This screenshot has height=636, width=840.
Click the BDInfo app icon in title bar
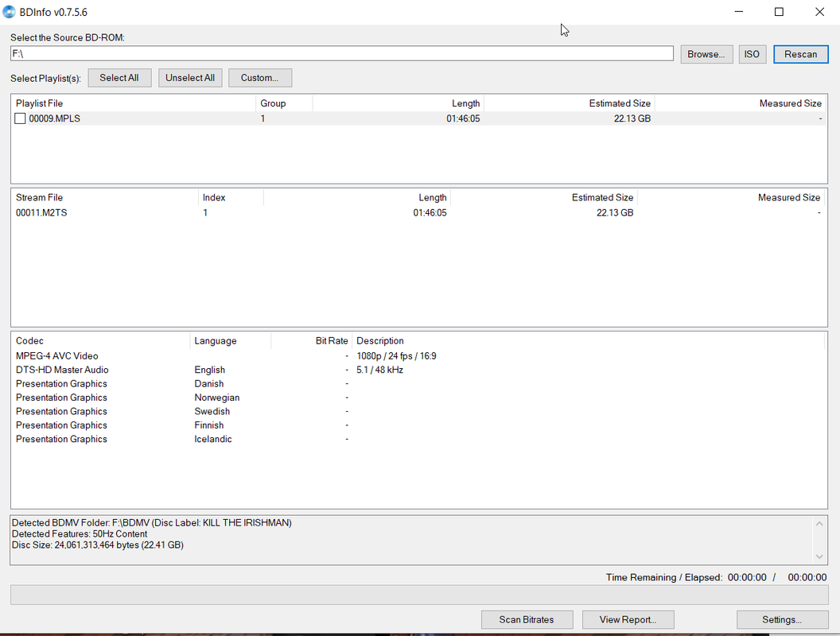click(x=9, y=12)
